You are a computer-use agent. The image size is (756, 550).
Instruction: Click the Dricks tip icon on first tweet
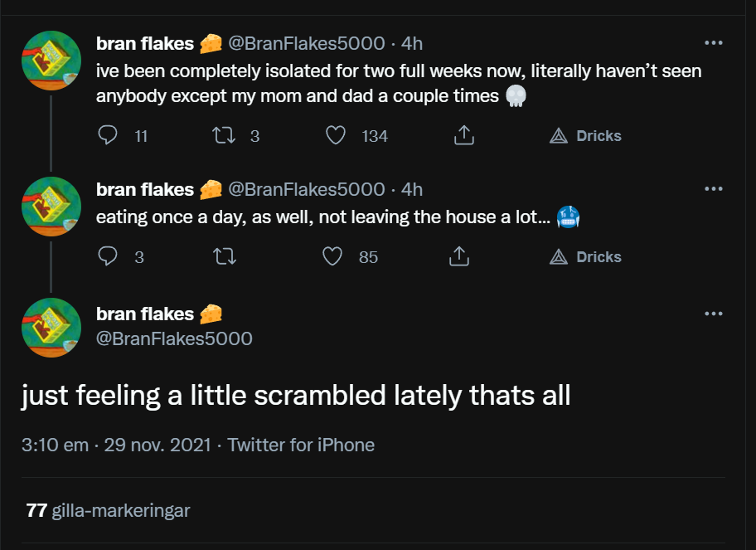click(559, 136)
